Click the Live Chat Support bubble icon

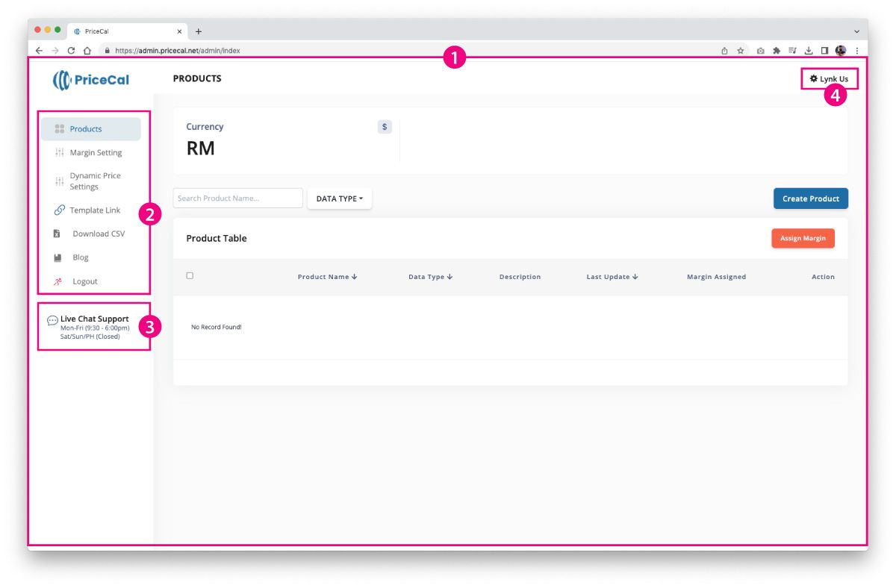52,321
